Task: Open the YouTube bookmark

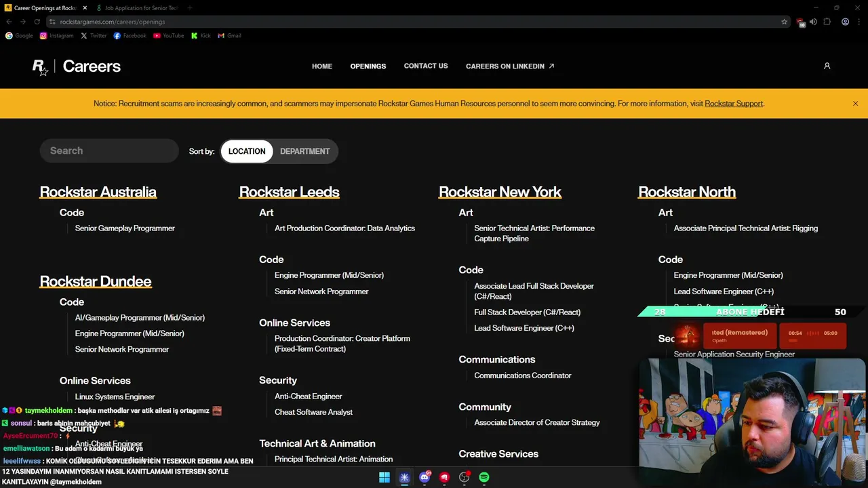Action: [x=168, y=36]
